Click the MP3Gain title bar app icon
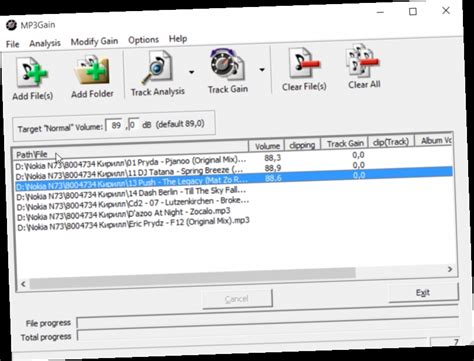The height and width of the screenshot is (361, 474). point(11,25)
